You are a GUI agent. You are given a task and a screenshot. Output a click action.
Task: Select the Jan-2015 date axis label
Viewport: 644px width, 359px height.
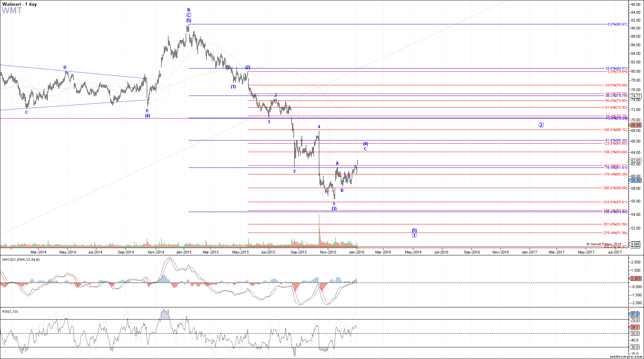184,252
